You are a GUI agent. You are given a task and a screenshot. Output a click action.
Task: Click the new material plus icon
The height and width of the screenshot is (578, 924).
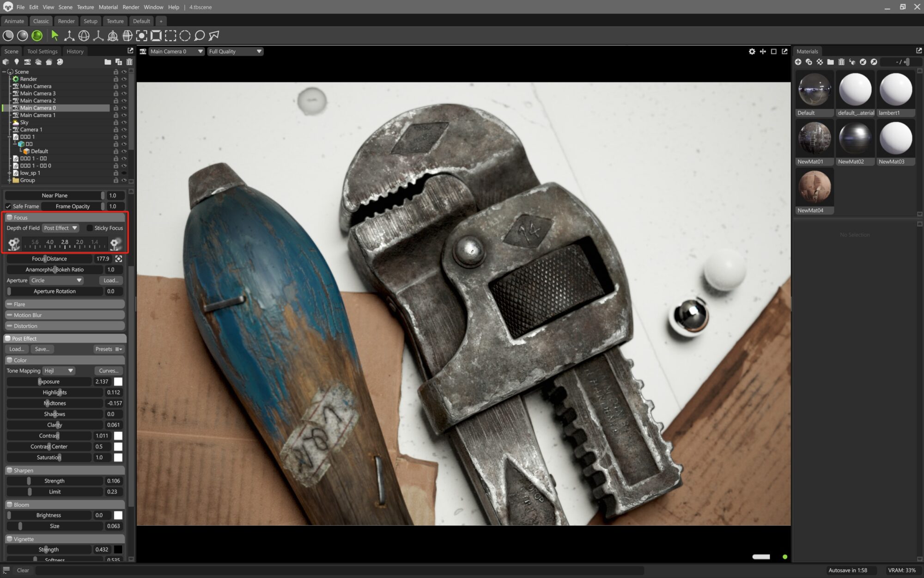(x=798, y=62)
